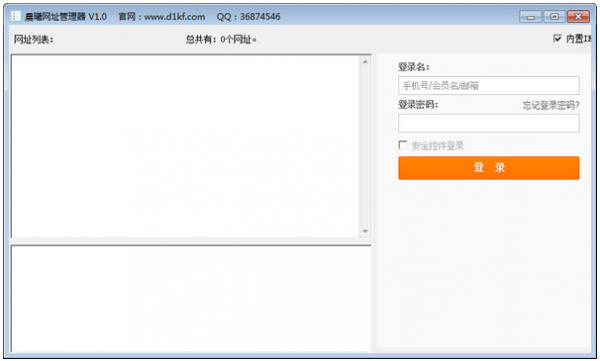Viewport: 600px width, 361px height.
Task: Close the 网址管理器 window
Action: click(x=578, y=17)
